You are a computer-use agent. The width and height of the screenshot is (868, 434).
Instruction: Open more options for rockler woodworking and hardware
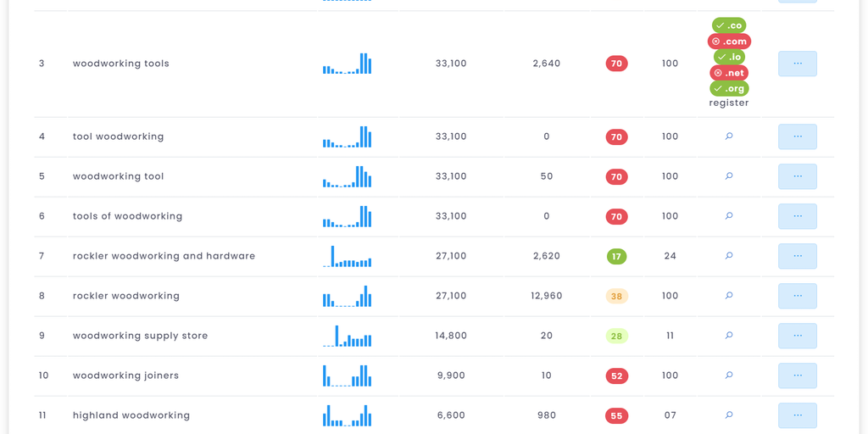(x=797, y=256)
